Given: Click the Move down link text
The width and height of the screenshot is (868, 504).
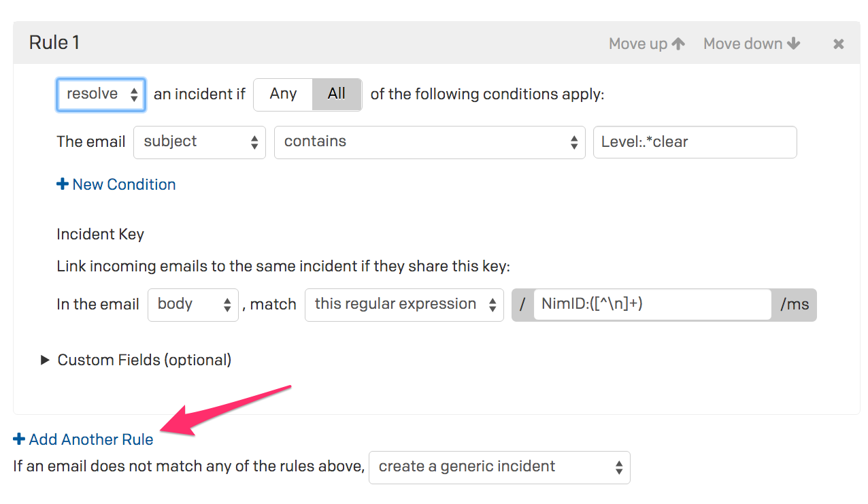Looking at the screenshot, I should [743, 44].
